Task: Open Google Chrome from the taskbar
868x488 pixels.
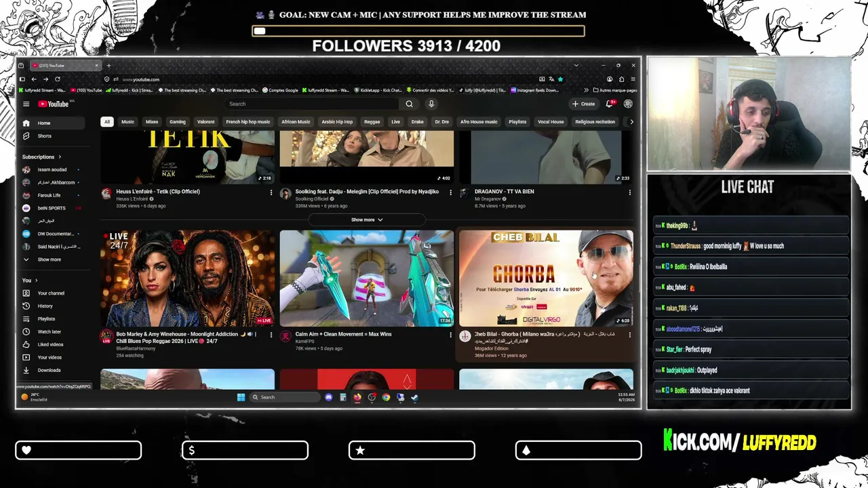Action: 386,397
